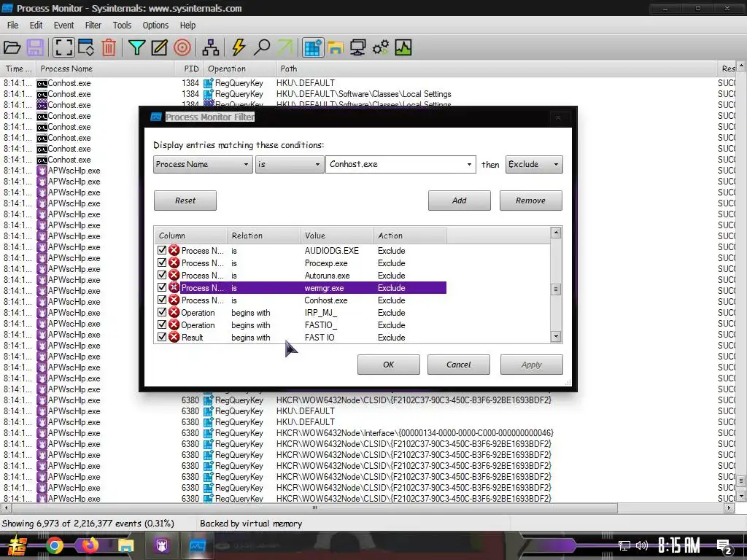Click the lightning bolt toolbar icon
This screenshot has height=560, width=747.
239,47
